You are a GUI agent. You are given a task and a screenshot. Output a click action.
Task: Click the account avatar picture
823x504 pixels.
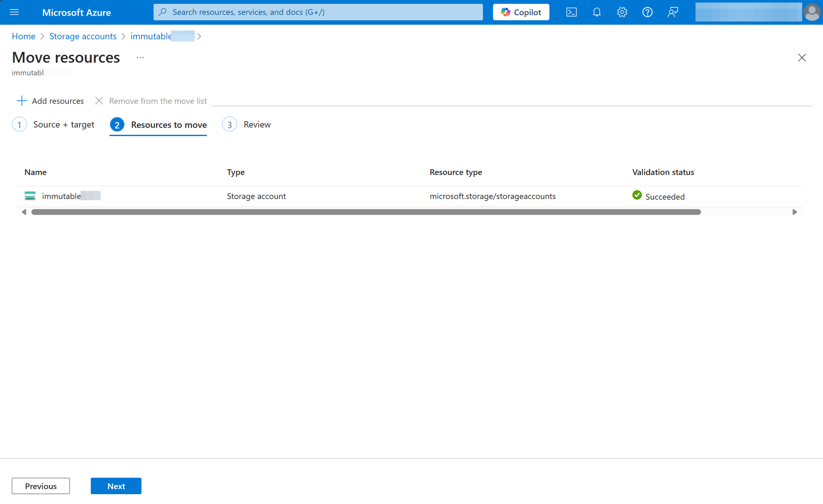coord(812,12)
